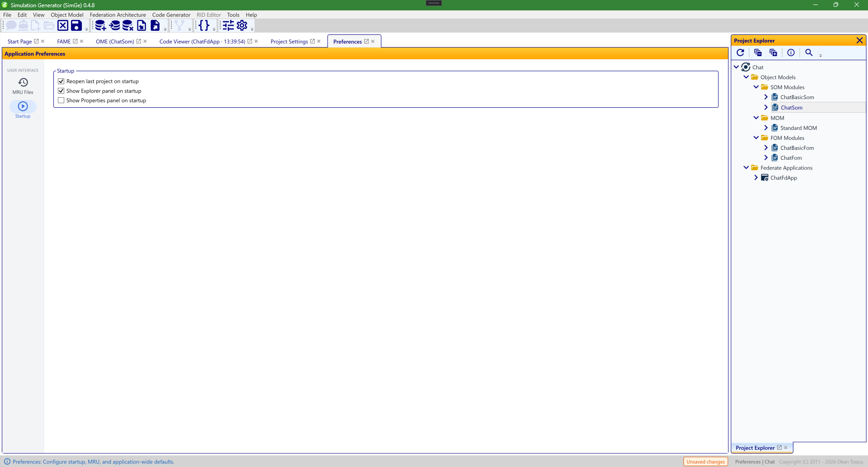Close the Project Explorer panel
This screenshot has width=868, height=467.
tap(859, 40)
